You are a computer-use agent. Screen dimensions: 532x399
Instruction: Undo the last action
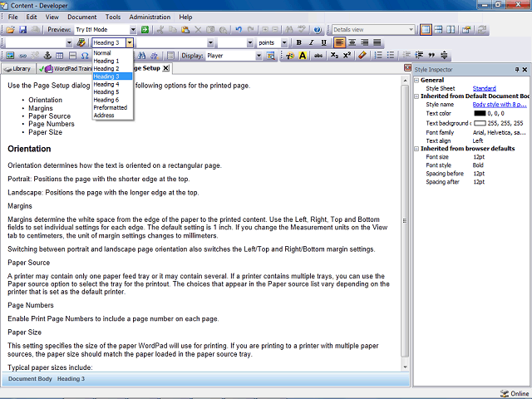pos(239,30)
